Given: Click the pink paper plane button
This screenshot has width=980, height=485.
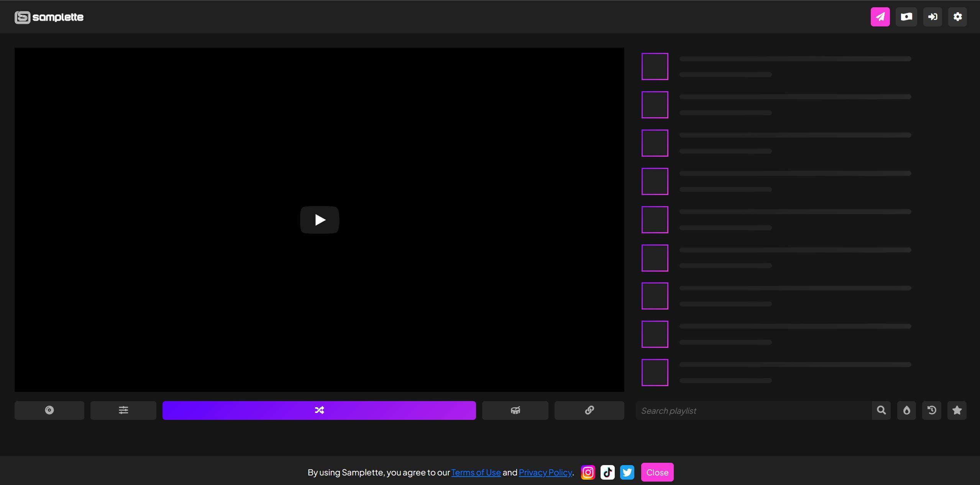Looking at the screenshot, I should pyautogui.click(x=880, y=17).
